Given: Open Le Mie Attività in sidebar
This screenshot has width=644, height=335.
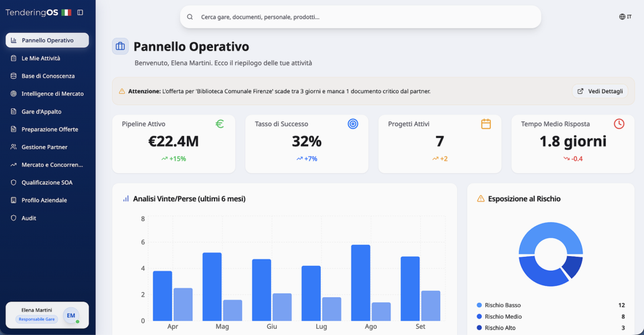Looking at the screenshot, I should pyautogui.click(x=41, y=58).
